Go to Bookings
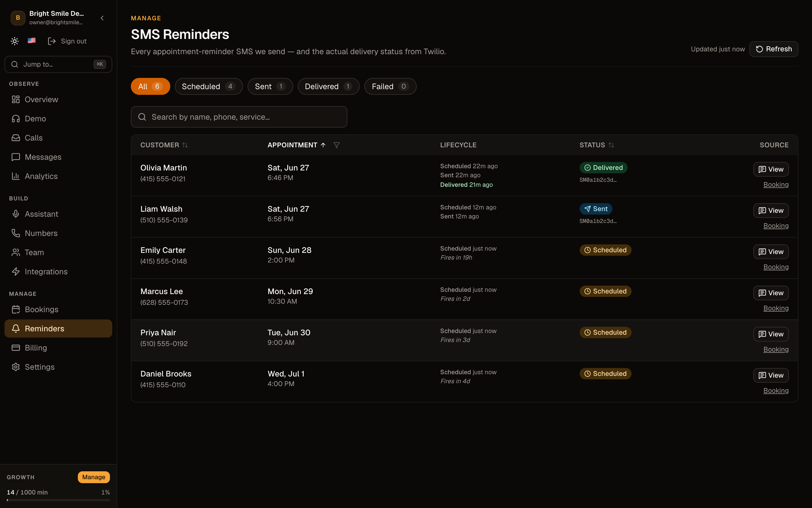 (58, 309)
